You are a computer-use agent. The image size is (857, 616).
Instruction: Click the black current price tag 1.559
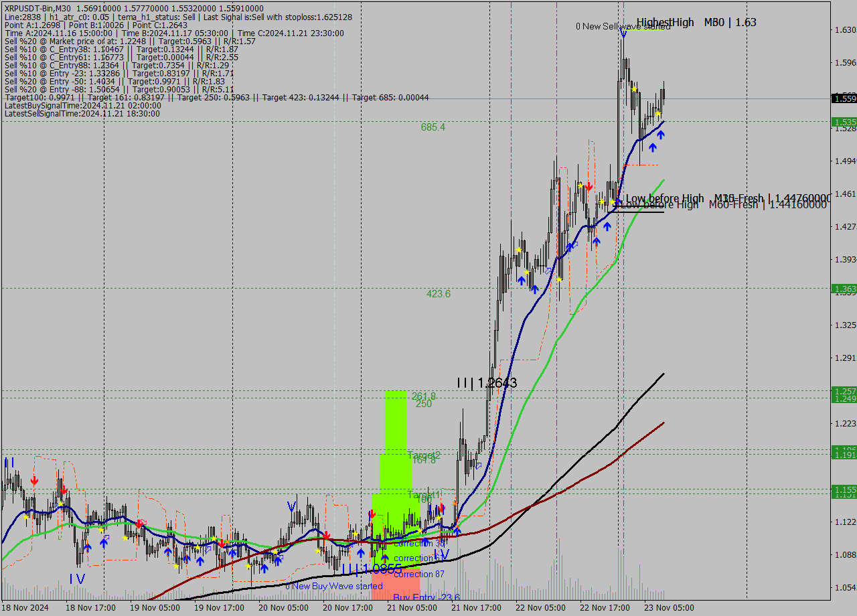coord(844,98)
